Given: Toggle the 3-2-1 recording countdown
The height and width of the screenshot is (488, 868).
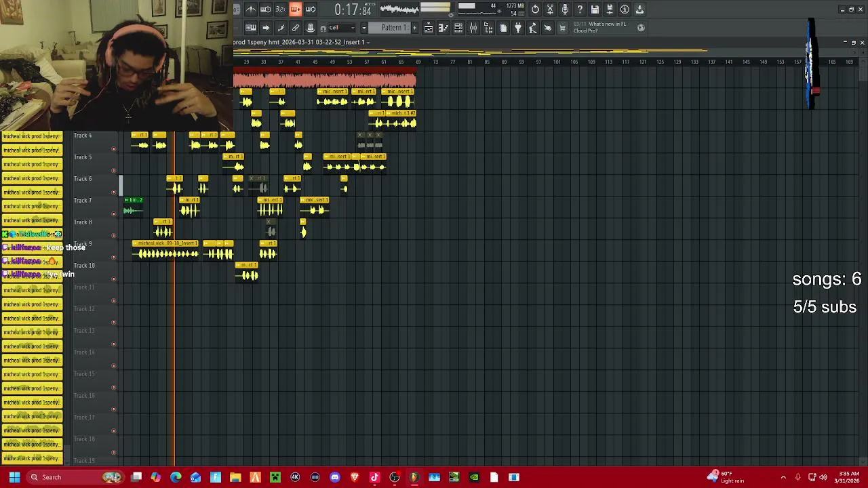Looking at the screenshot, I should (281, 9).
